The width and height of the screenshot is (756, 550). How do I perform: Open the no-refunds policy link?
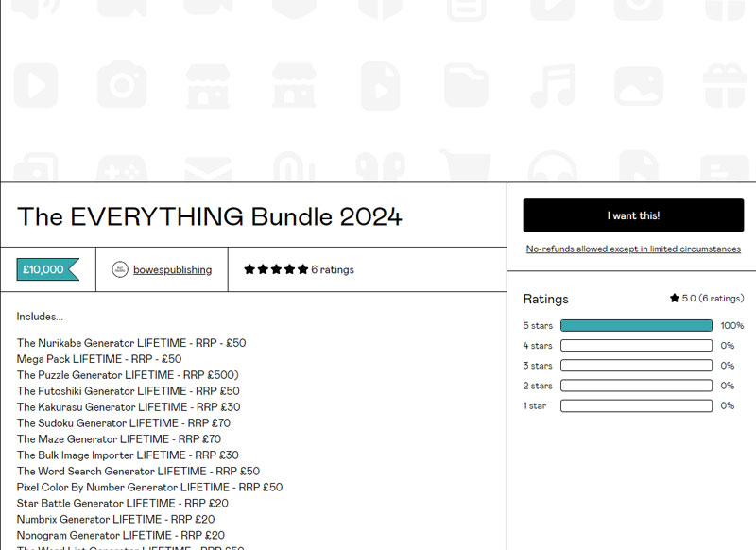[634, 249]
